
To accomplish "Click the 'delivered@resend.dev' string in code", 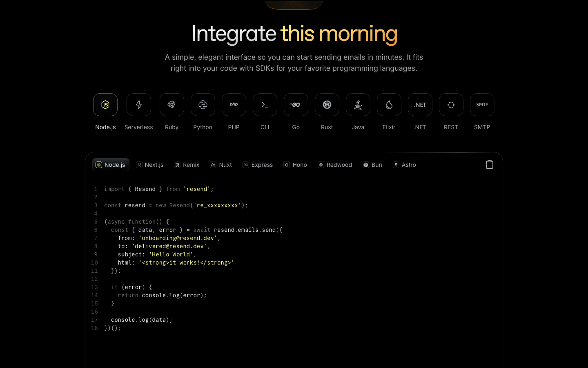I will point(169,246).
